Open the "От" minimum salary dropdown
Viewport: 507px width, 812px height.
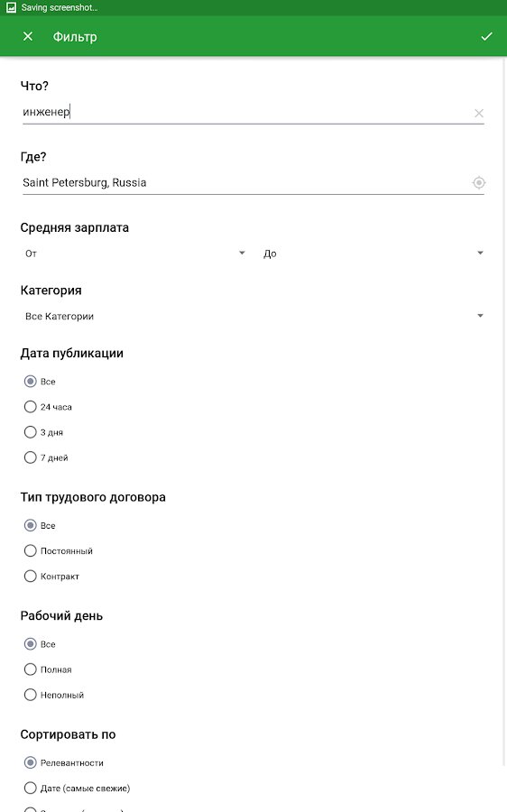point(135,254)
